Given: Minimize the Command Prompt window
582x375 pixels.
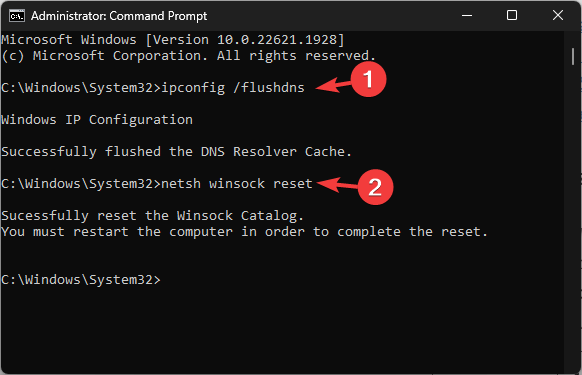Looking at the screenshot, I should [x=467, y=16].
